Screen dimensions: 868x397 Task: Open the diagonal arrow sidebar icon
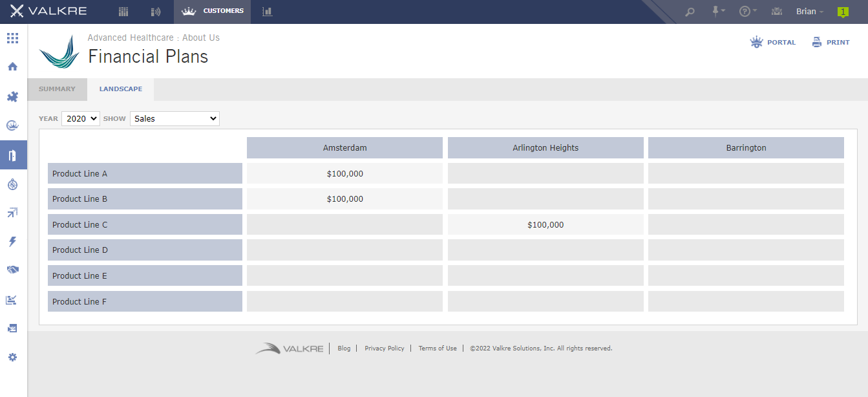pos(13,212)
